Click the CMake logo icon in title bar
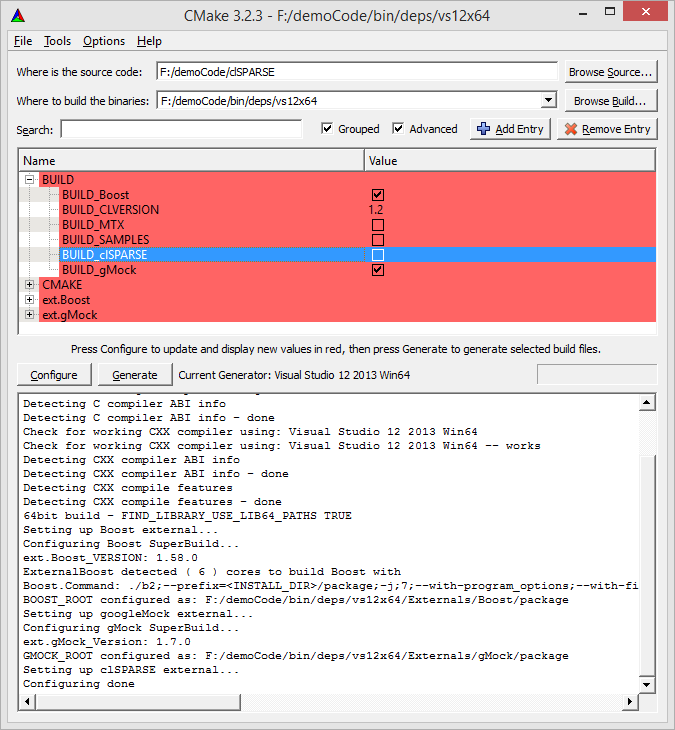Image resolution: width=675 pixels, height=730 pixels. [18, 16]
